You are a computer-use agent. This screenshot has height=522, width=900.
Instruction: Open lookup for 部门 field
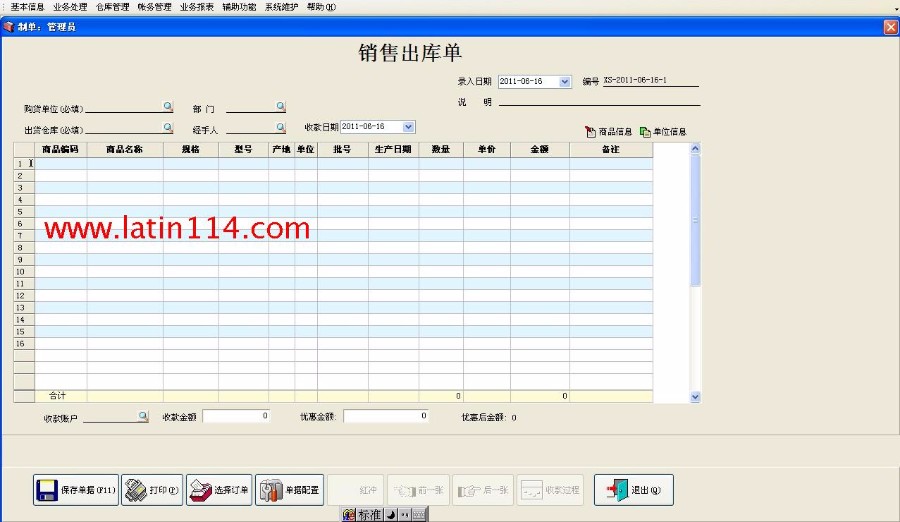[280, 106]
